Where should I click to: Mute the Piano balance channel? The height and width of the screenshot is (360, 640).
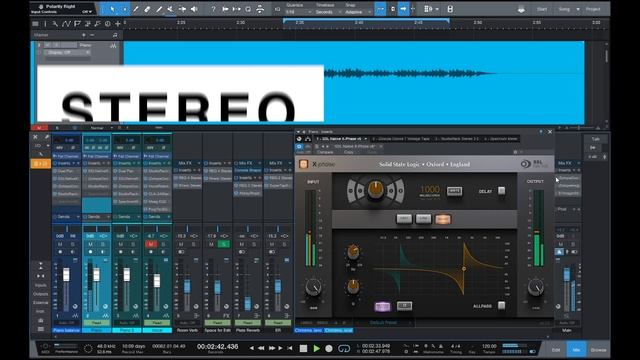click(60, 244)
